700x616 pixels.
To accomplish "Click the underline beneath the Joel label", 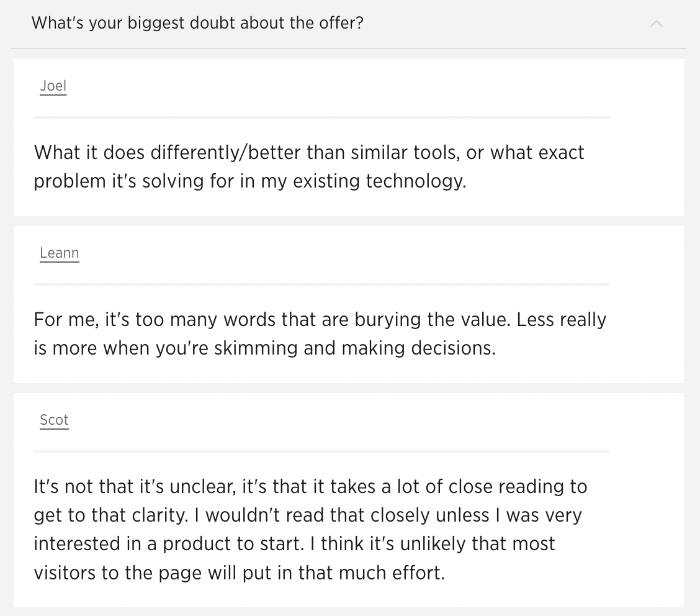I will pos(53,94).
